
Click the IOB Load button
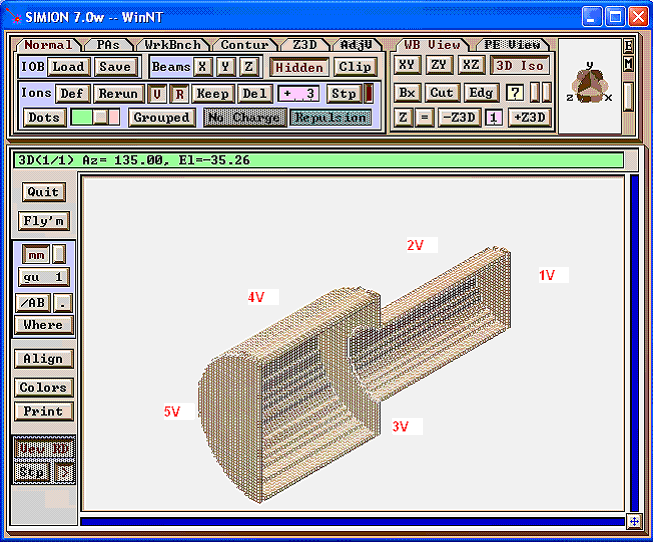pos(68,67)
